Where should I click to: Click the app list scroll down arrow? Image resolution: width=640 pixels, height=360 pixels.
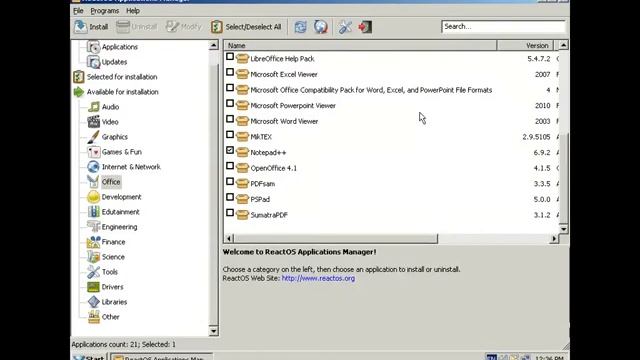pos(563,229)
